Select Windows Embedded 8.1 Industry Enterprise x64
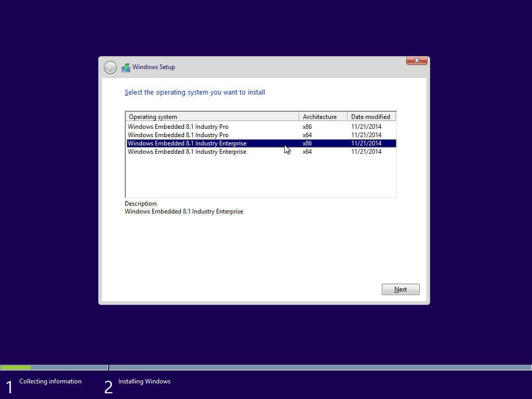The height and width of the screenshot is (399, 532). (x=187, y=151)
